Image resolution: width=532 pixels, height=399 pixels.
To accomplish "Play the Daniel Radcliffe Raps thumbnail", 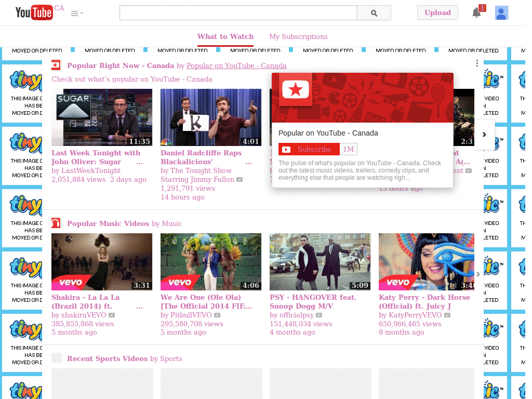I will 211,117.
